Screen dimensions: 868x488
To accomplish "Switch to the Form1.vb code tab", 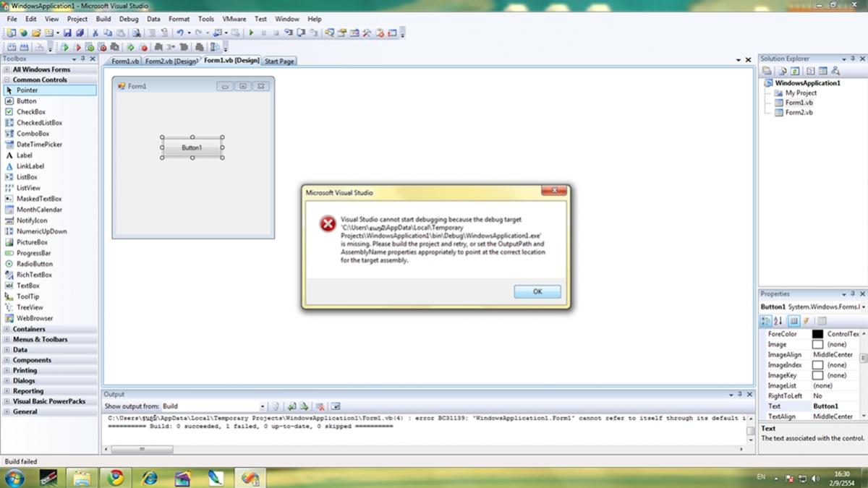I will (125, 61).
